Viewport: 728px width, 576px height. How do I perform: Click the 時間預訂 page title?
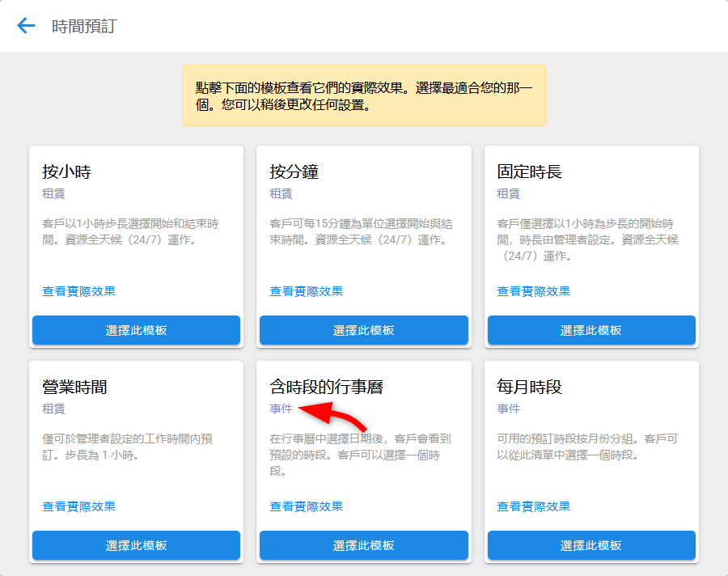click(x=84, y=26)
